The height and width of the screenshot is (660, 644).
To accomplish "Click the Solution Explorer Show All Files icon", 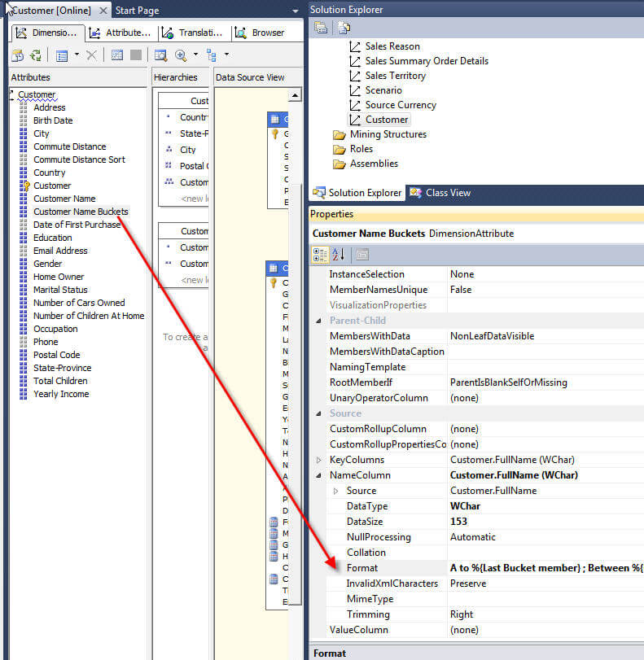I will (344, 28).
